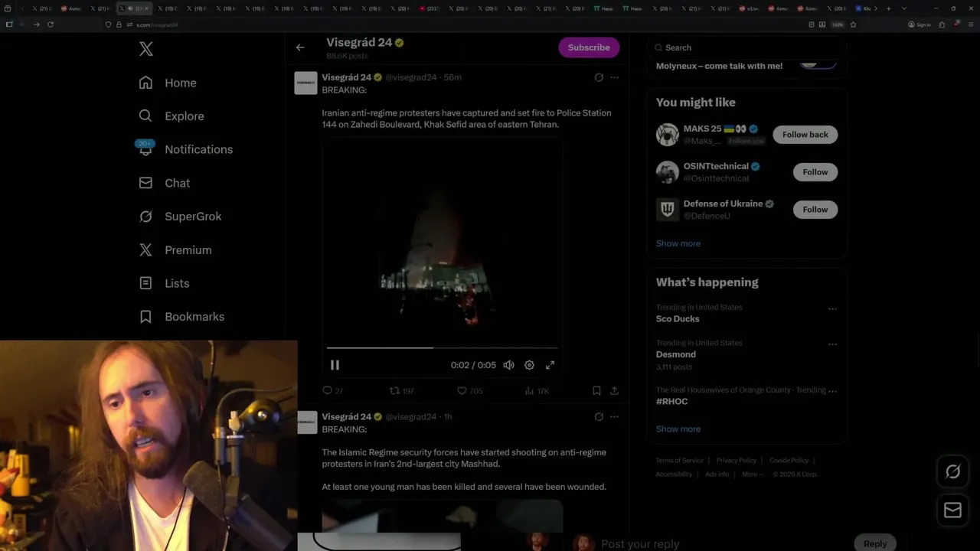Viewport: 980px width, 551px height.
Task: Enter fullscreen on the tweet video
Action: tap(550, 365)
